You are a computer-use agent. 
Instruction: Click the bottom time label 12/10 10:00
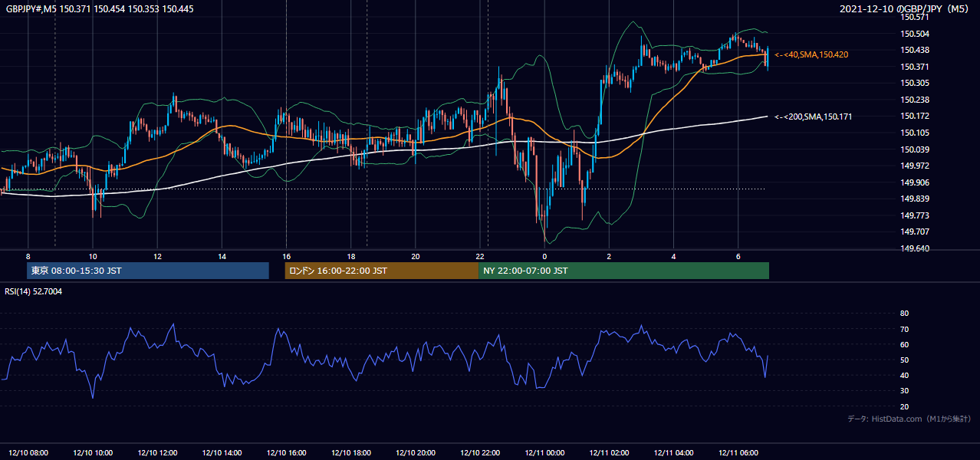(x=93, y=453)
